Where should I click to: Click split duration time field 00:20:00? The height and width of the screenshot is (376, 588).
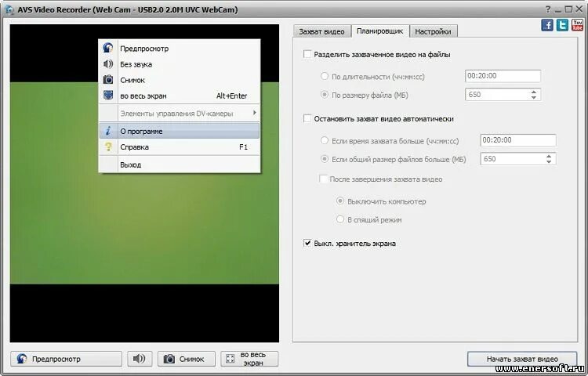point(503,76)
